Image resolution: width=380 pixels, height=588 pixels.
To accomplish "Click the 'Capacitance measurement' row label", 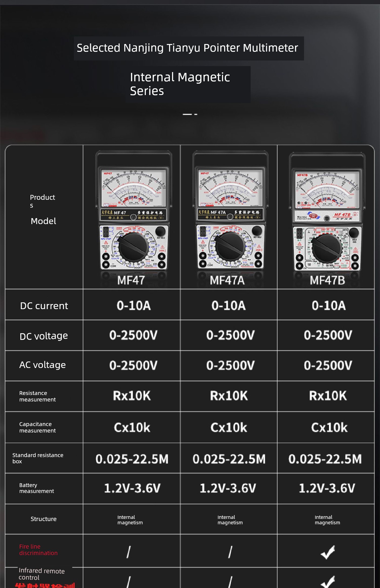I will [38, 427].
